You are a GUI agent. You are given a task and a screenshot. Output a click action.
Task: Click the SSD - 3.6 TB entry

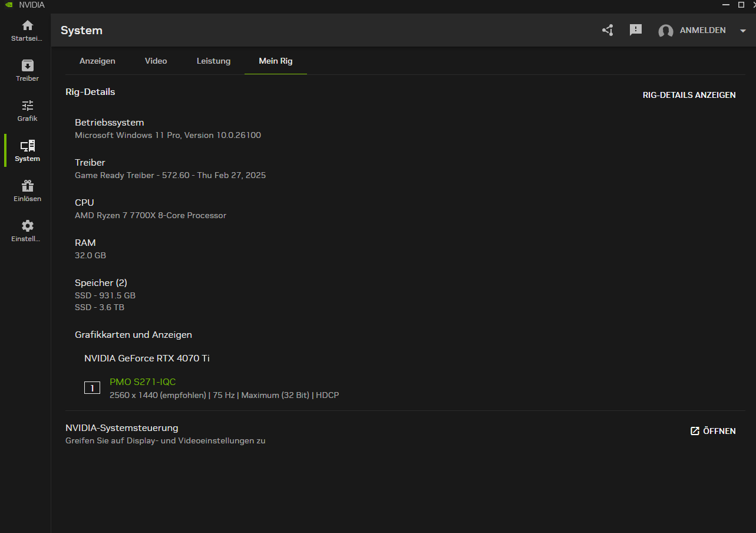(100, 307)
